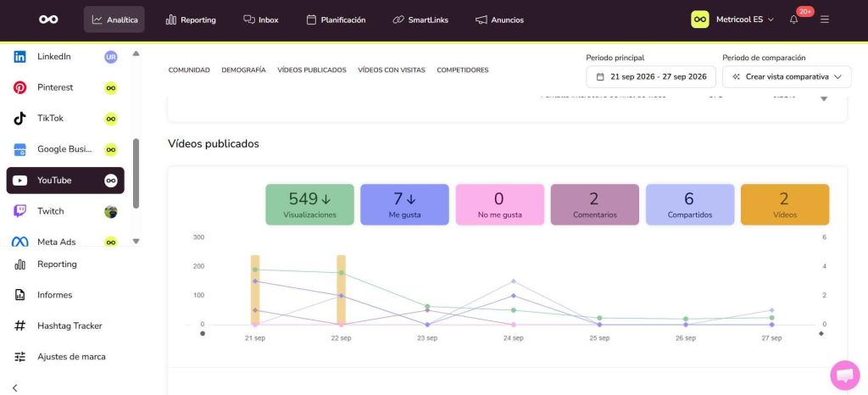The height and width of the screenshot is (395, 868).
Task: Collapse the sidebar with the chevron
Action: tap(15, 388)
